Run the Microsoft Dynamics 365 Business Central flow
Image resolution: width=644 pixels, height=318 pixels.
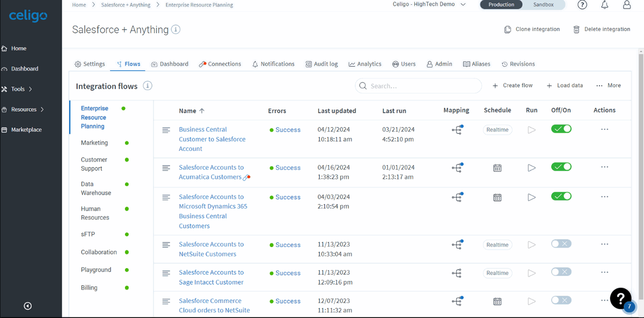tap(531, 197)
